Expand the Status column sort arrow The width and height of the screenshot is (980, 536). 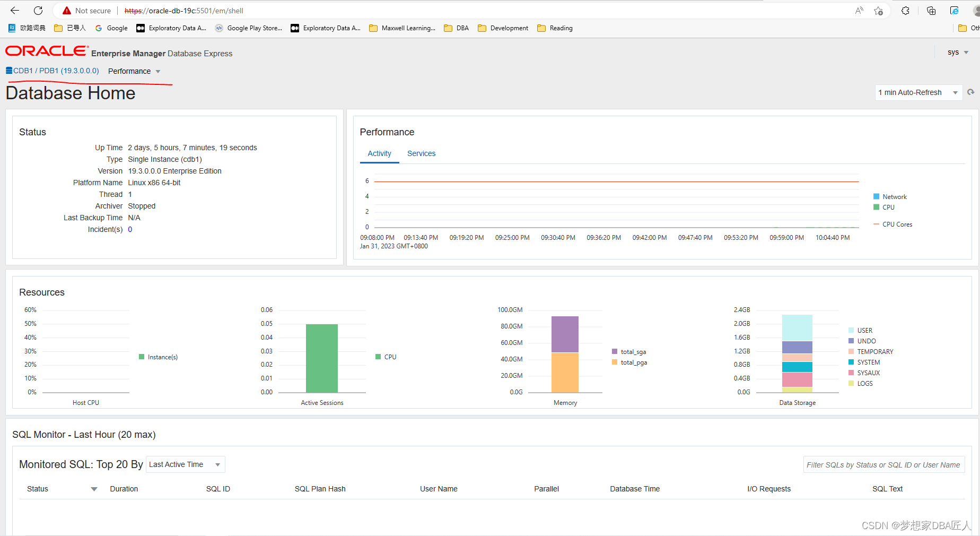pyautogui.click(x=94, y=489)
